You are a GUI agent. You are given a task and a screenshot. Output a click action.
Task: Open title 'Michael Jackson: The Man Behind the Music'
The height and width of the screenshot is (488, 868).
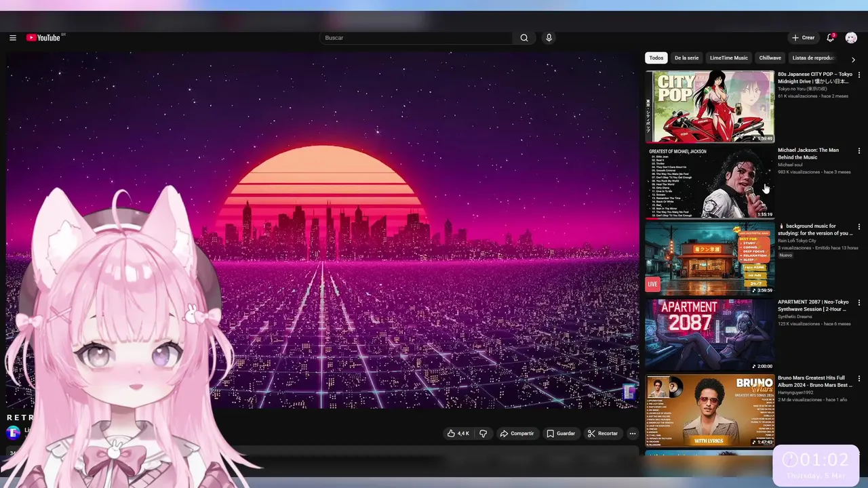click(808, 154)
